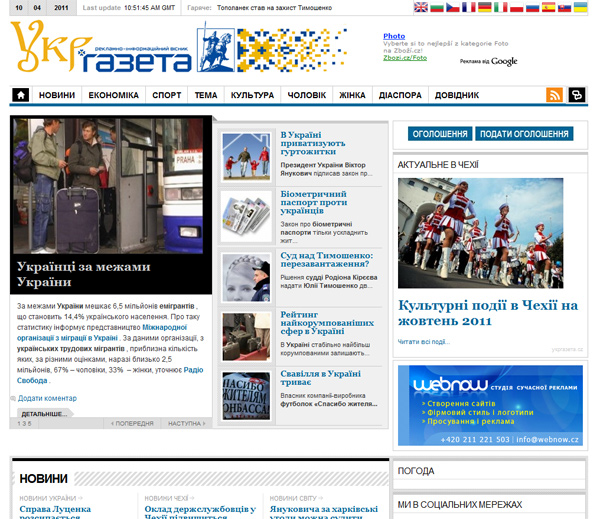
Task: Pick the Spanish flag language
Action: click(548, 7)
